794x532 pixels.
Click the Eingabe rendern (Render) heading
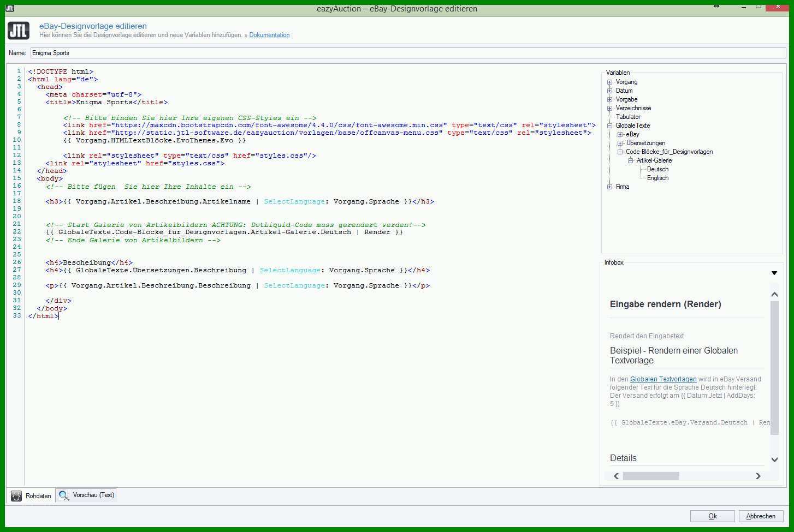pyautogui.click(x=665, y=304)
